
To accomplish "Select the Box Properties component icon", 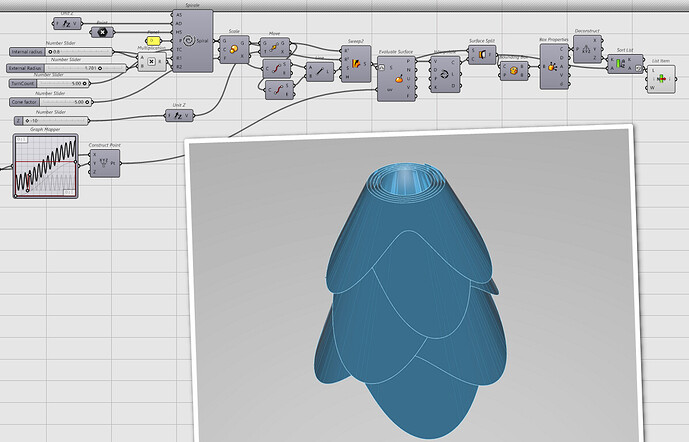I will pyautogui.click(x=552, y=66).
